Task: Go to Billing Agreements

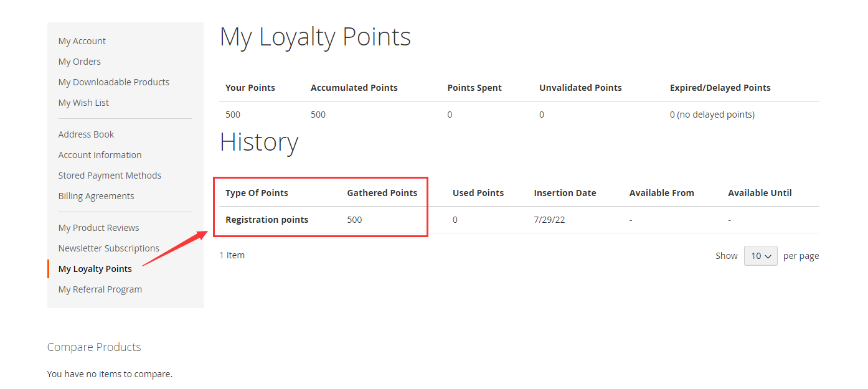Action: coord(96,196)
